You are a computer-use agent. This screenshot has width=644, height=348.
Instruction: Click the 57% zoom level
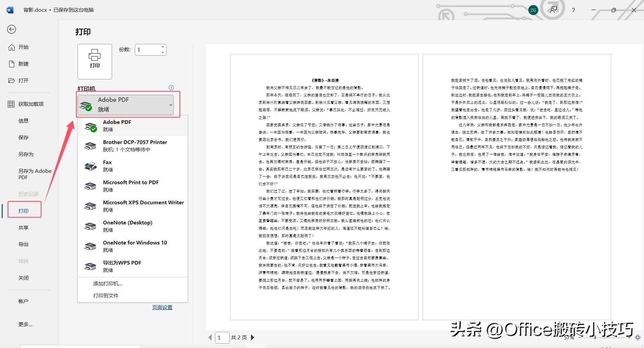tap(569, 338)
